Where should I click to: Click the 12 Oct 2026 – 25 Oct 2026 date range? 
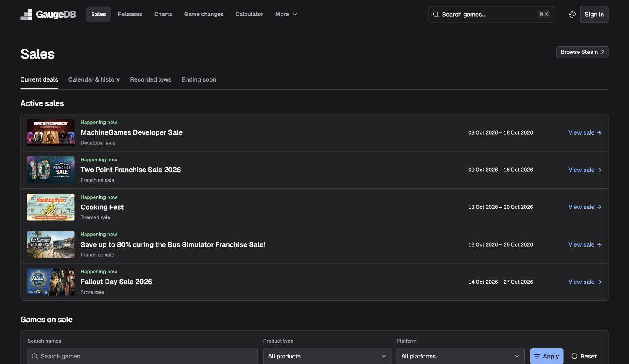(x=500, y=245)
